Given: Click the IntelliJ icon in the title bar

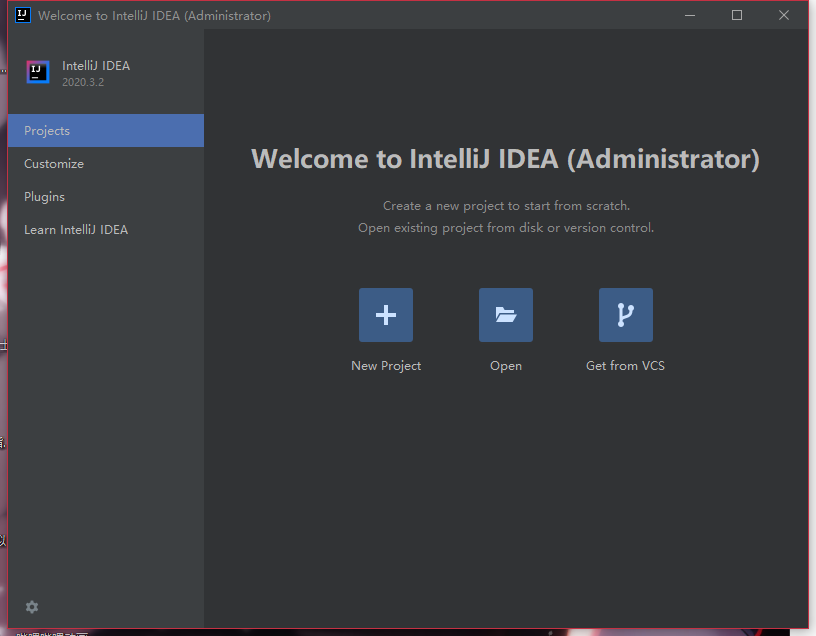Looking at the screenshot, I should pos(23,15).
